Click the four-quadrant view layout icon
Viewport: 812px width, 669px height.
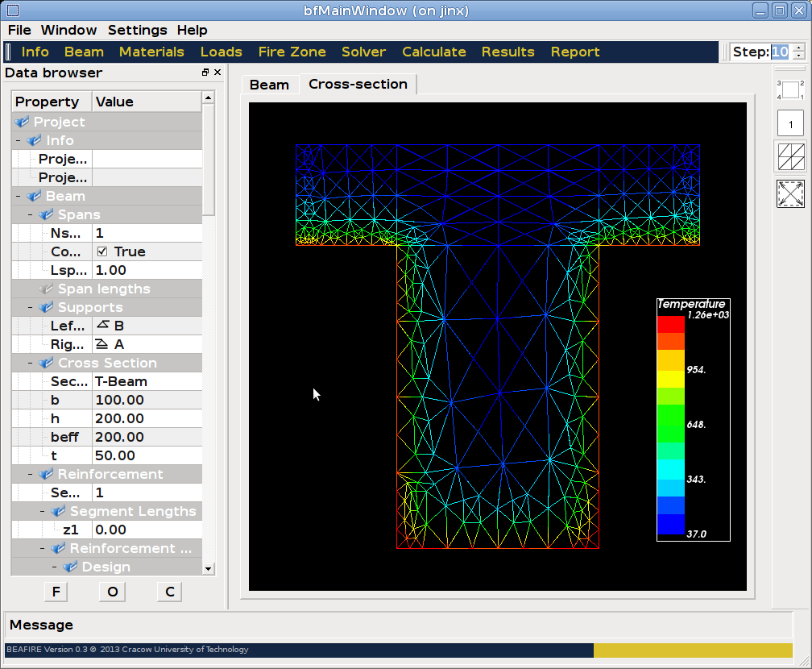pyautogui.click(x=790, y=89)
